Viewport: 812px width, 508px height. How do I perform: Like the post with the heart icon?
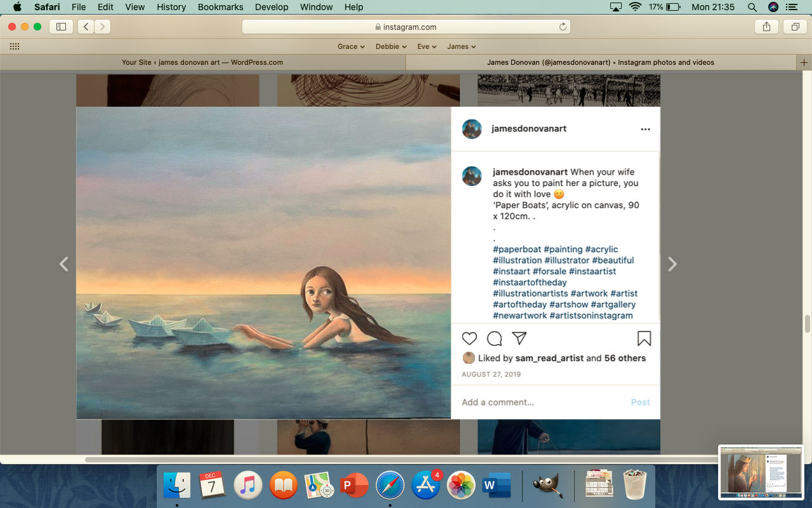point(469,338)
